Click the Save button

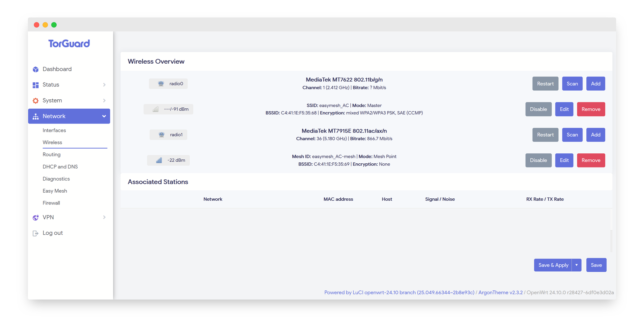pos(596,265)
